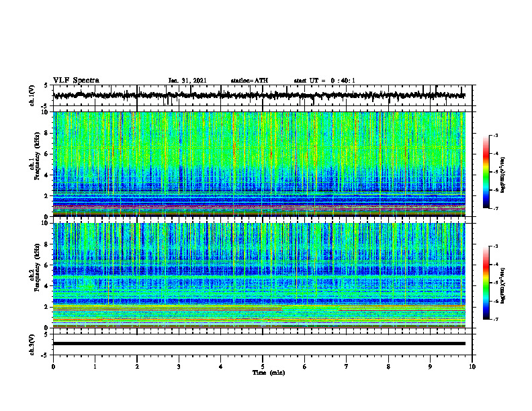Click the 'Time (min)' axis label
Image resolution: width=532 pixels, height=411 pixels.
point(269,373)
